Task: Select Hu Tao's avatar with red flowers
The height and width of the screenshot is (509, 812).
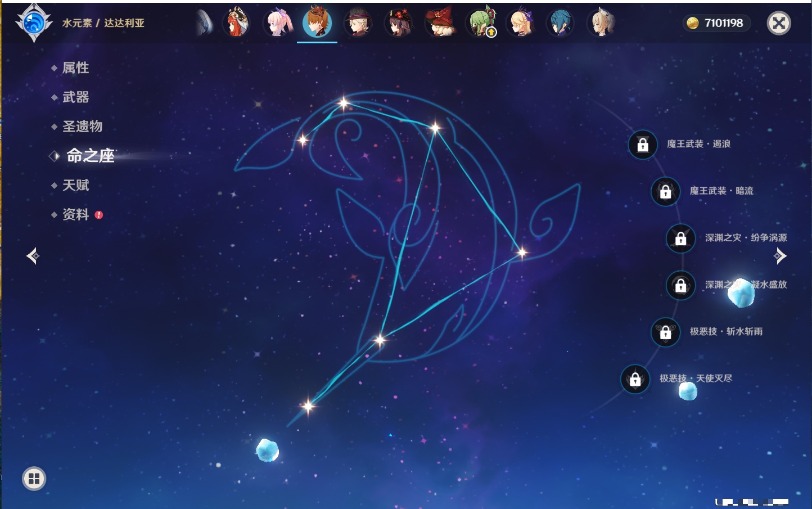Action: click(x=399, y=23)
